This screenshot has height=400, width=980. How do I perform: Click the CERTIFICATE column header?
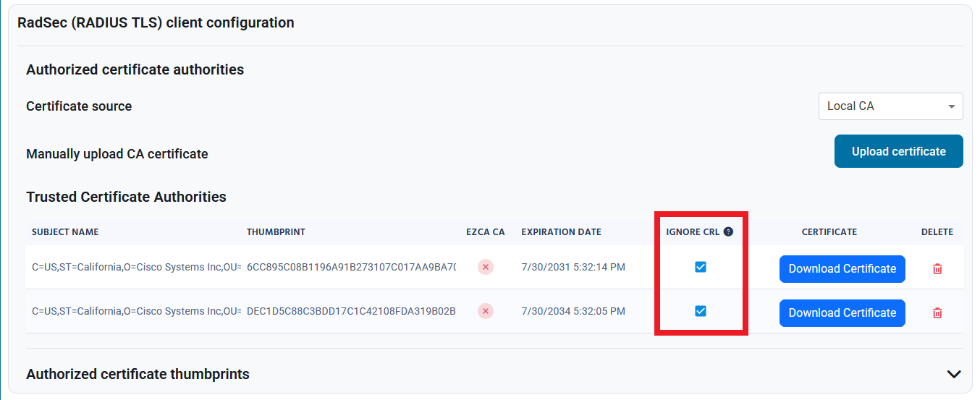[829, 232]
